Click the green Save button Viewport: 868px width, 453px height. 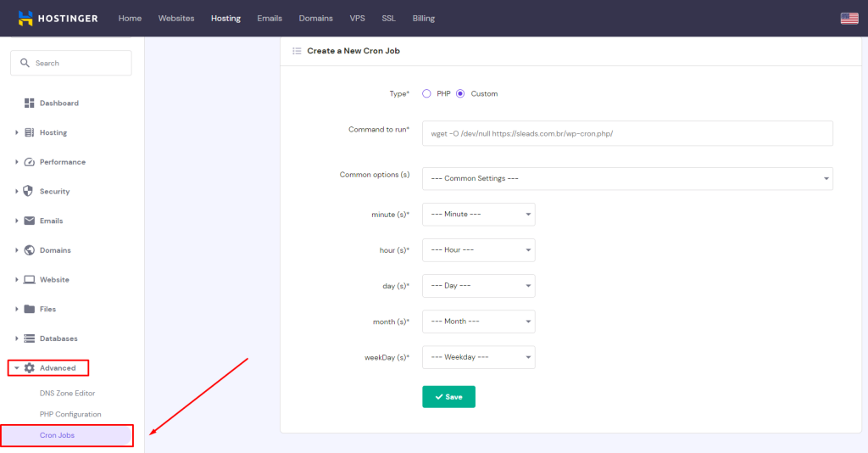tap(448, 397)
